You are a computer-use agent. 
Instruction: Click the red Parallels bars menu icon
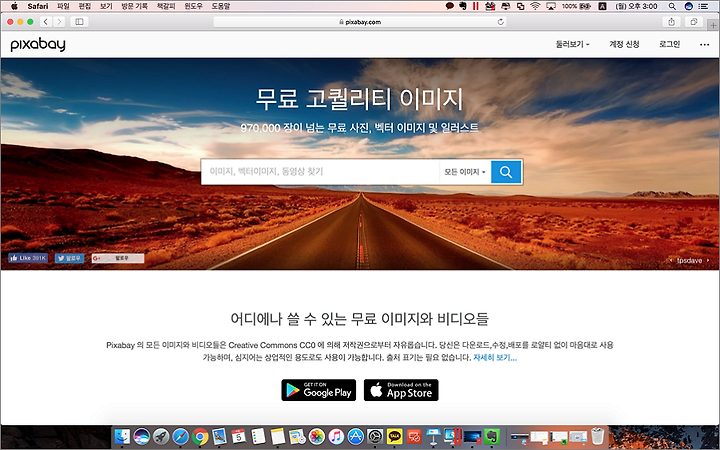click(476, 6)
